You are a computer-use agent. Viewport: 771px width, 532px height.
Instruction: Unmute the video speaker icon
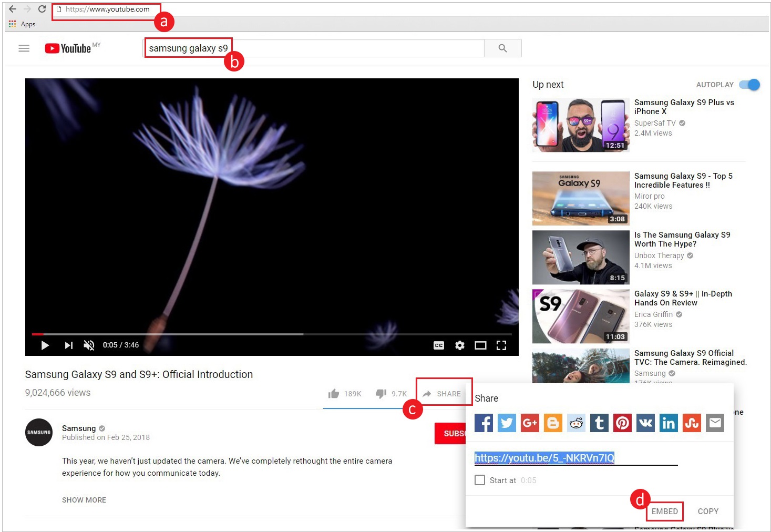tap(89, 345)
